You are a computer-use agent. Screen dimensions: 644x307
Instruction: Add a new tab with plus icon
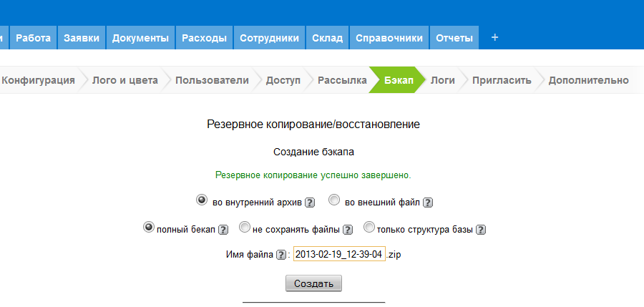pyautogui.click(x=494, y=38)
